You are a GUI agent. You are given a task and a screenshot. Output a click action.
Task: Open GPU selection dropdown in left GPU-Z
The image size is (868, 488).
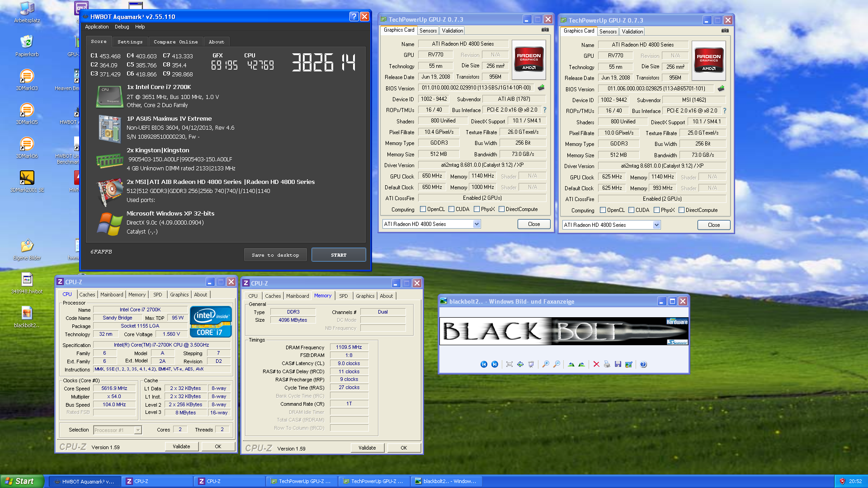(476, 224)
